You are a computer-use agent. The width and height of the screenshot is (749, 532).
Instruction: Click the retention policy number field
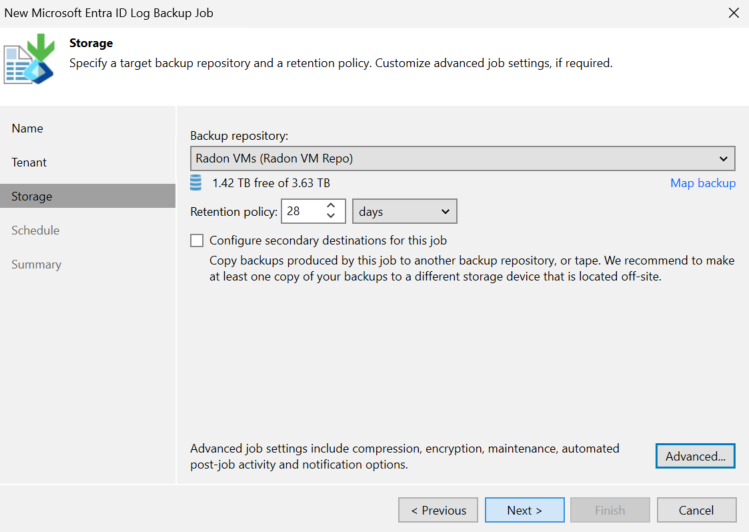(304, 211)
